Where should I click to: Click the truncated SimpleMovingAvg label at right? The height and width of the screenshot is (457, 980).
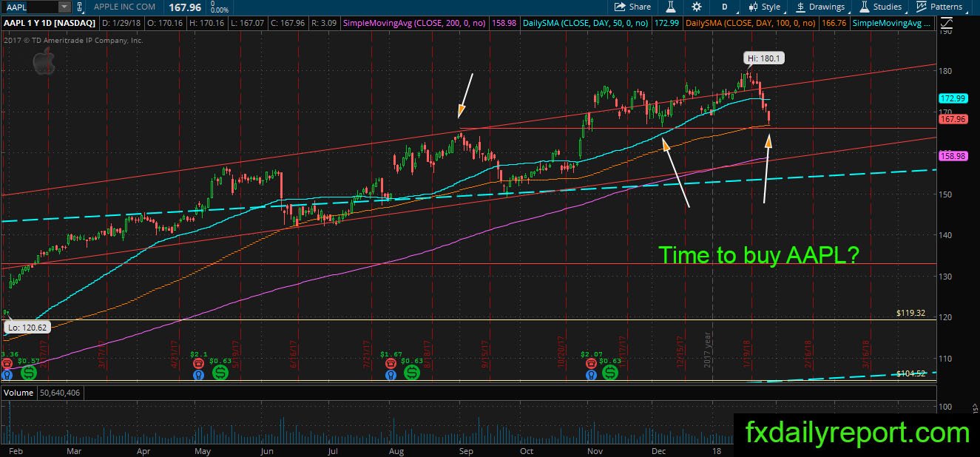[891, 23]
